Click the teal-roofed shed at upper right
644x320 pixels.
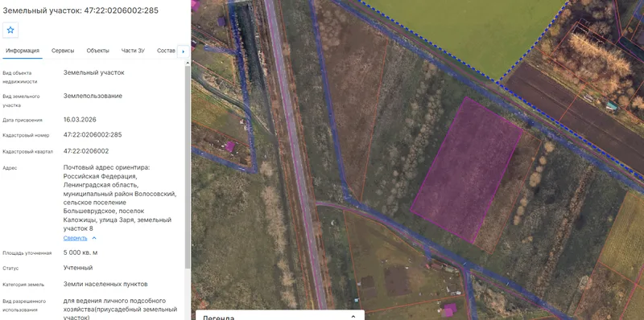[x=612, y=106]
